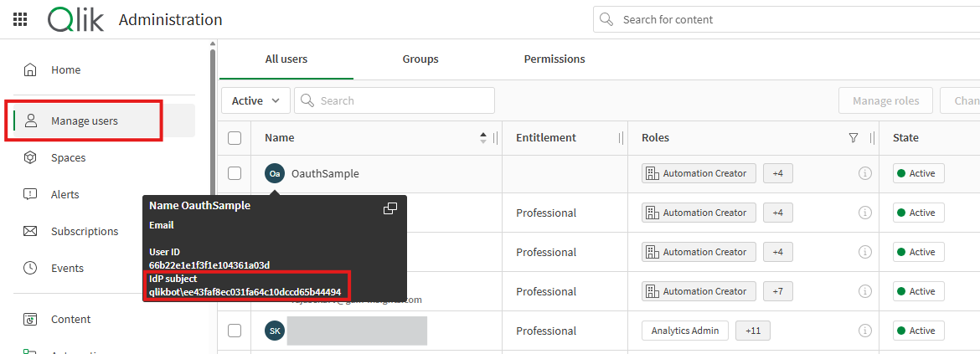The height and width of the screenshot is (354, 980).
Task: Switch to the Permissions tab
Action: (x=554, y=59)
